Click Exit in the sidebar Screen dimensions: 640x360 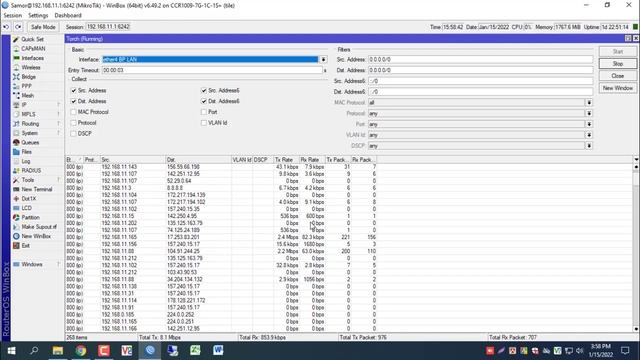[25, 246]
